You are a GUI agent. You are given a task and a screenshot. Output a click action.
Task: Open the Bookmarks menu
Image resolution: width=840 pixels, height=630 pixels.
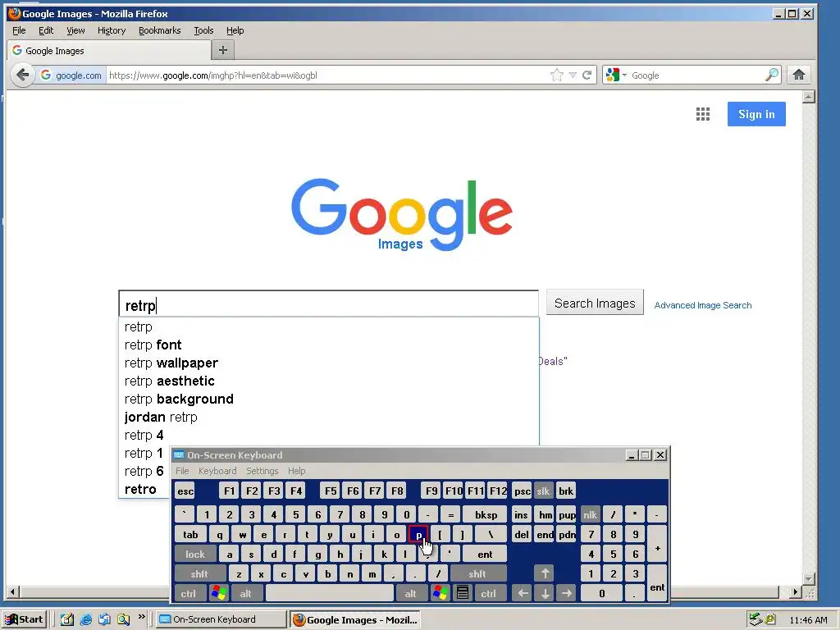160,30
